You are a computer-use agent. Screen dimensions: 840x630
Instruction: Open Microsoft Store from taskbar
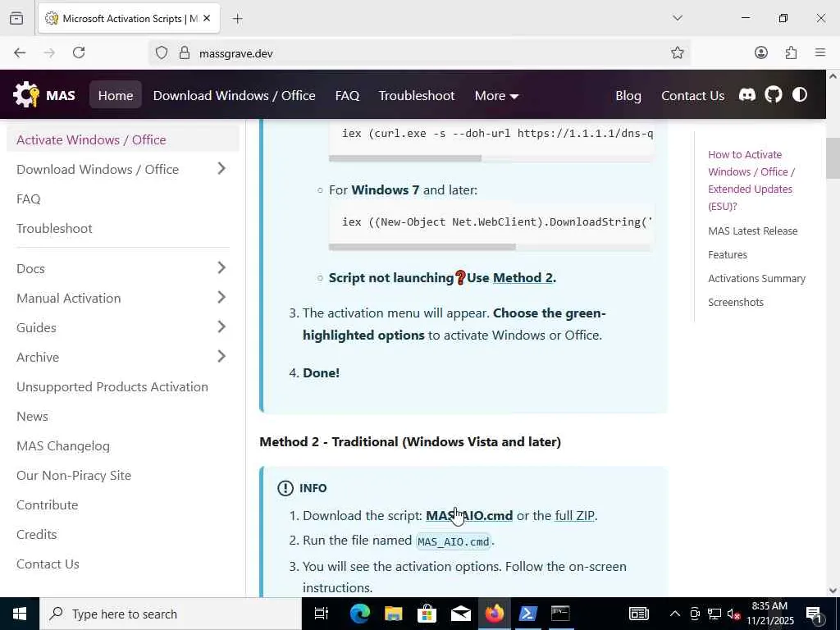[x=427, y=614]
